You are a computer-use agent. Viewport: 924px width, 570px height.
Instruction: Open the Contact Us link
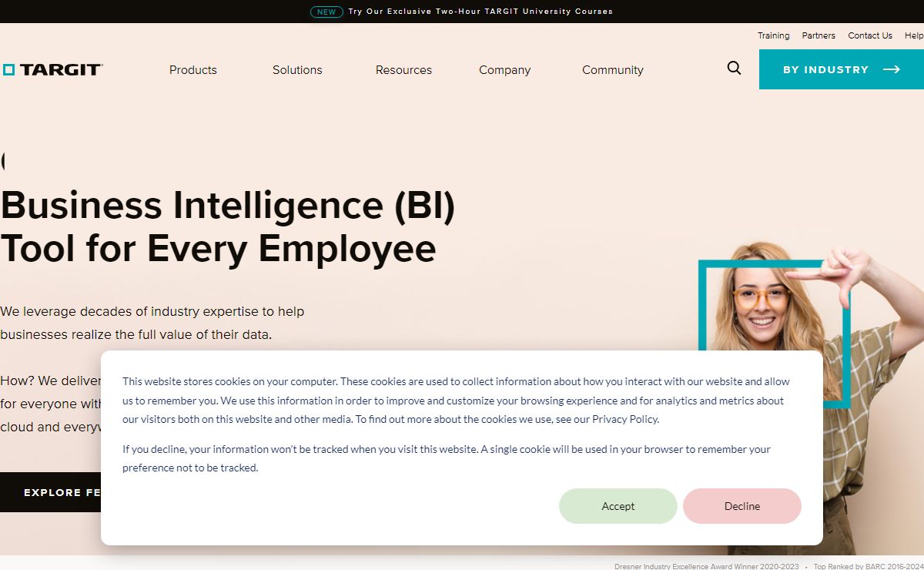point(870,35)
